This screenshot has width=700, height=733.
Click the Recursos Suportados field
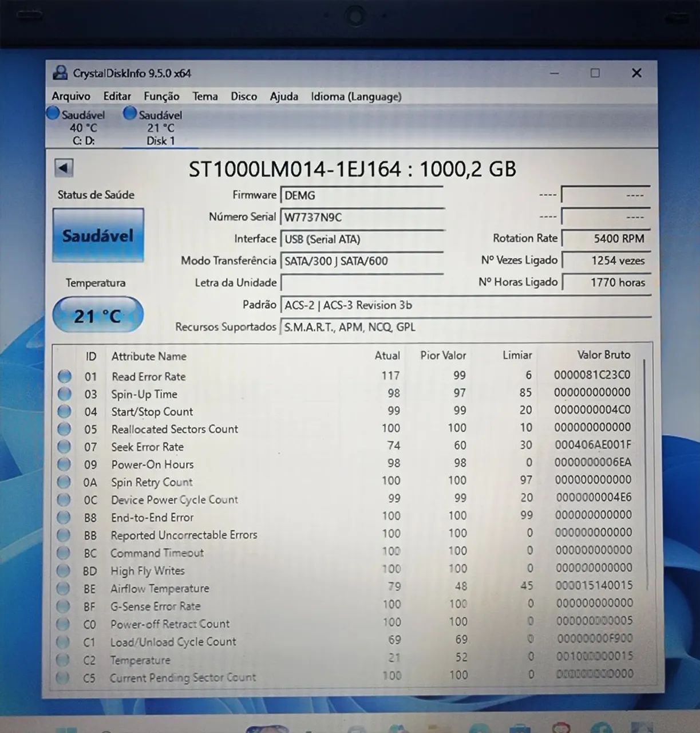[466, 327]
